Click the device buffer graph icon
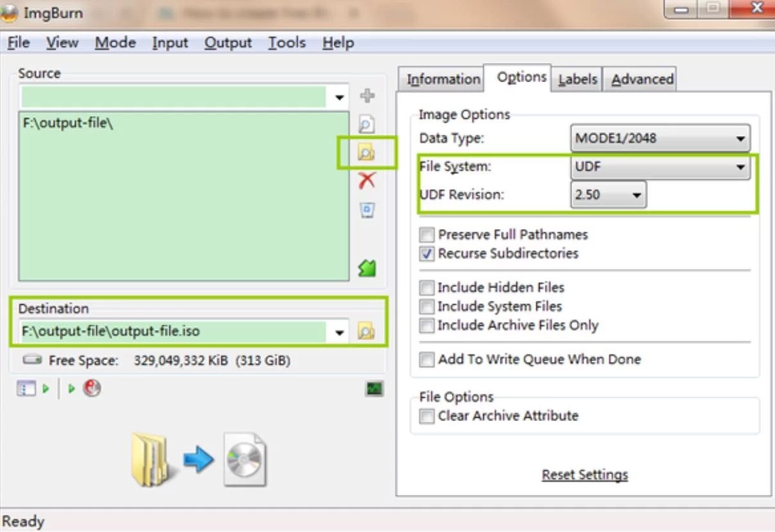Image resolution: width=775 pixels, height=532 pixels. tap(374, 389)
